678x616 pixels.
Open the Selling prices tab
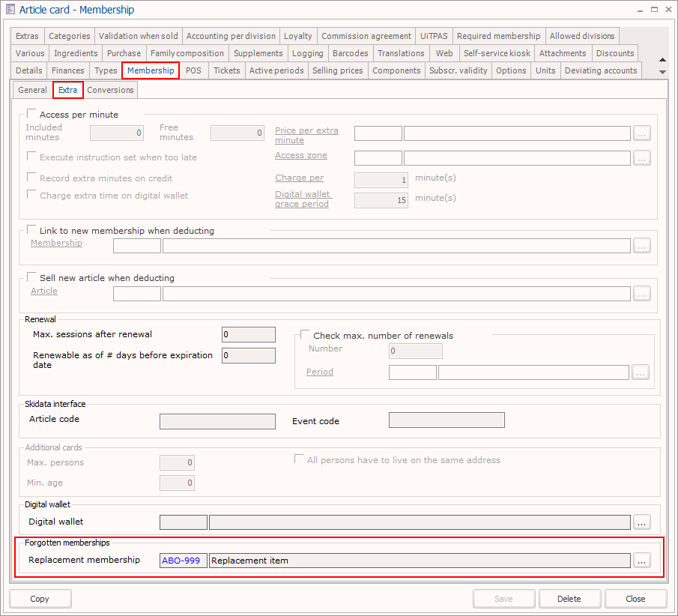point(337,70)
